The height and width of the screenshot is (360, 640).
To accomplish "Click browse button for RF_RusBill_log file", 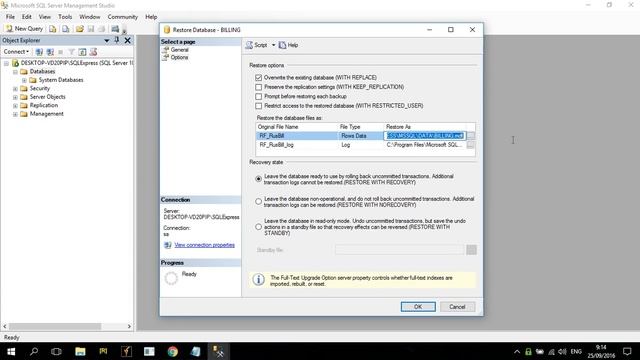I will coord(471,145).
